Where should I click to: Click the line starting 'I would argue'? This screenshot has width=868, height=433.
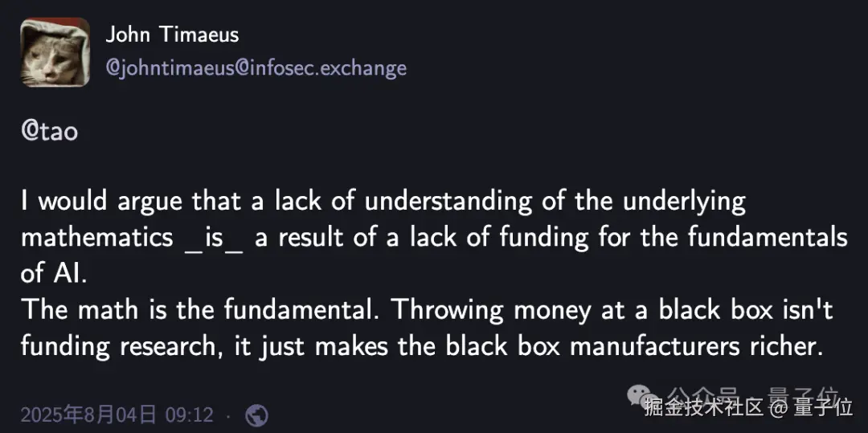point(383,201)
